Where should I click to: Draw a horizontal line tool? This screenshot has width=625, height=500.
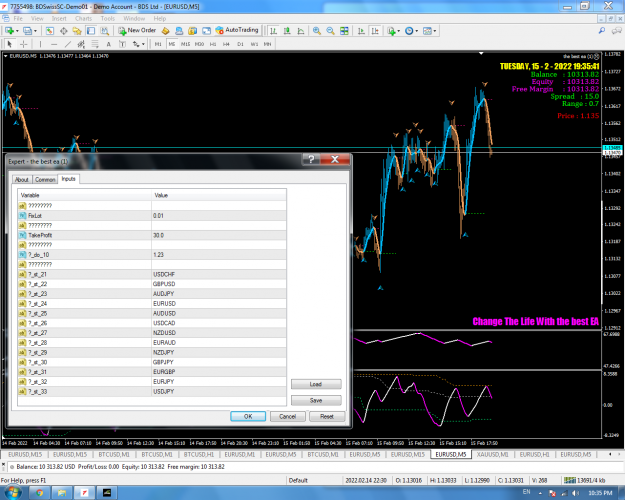tap(54, 44)
